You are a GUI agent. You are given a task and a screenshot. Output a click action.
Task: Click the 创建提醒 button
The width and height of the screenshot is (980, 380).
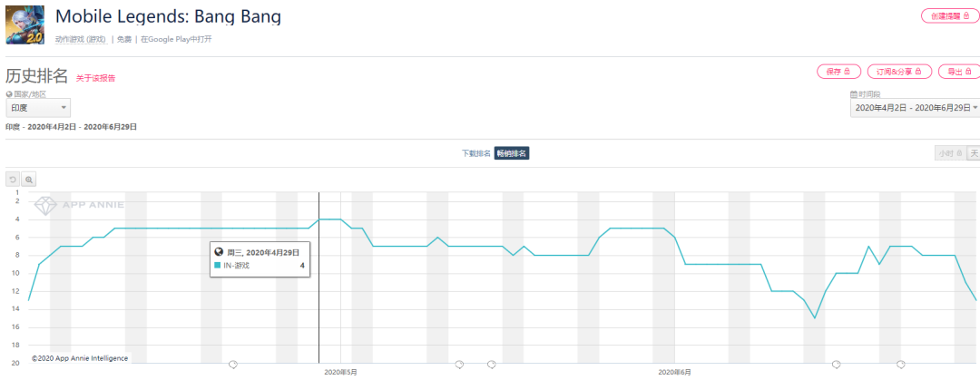pos(950,16)
